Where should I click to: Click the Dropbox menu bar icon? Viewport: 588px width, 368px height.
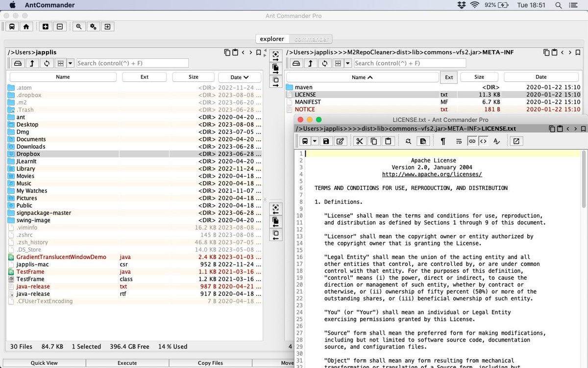[x=461, y=5]
